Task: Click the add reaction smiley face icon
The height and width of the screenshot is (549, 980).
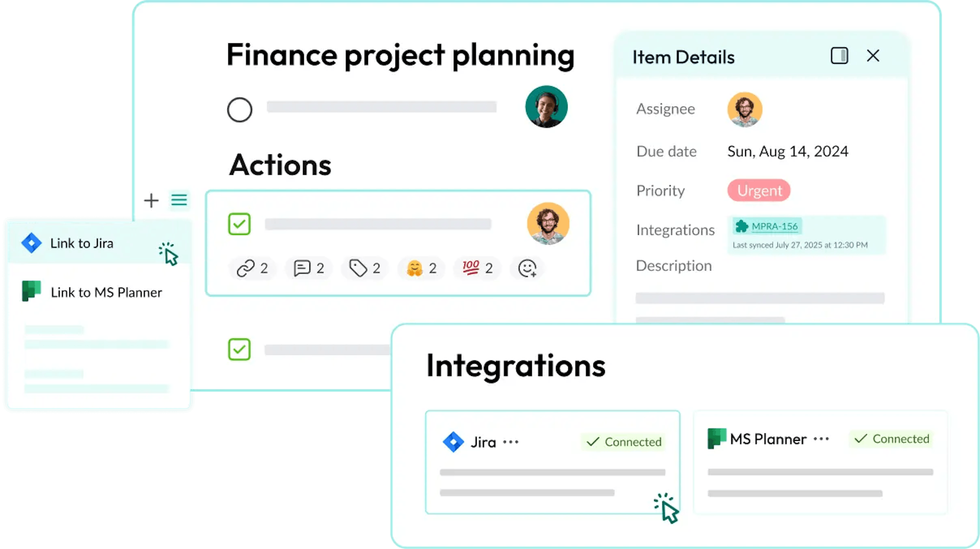Action: point(527,268)
